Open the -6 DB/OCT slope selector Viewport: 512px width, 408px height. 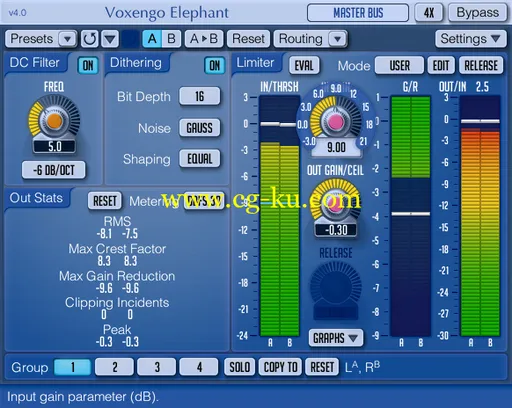click(x=54, y=170)
